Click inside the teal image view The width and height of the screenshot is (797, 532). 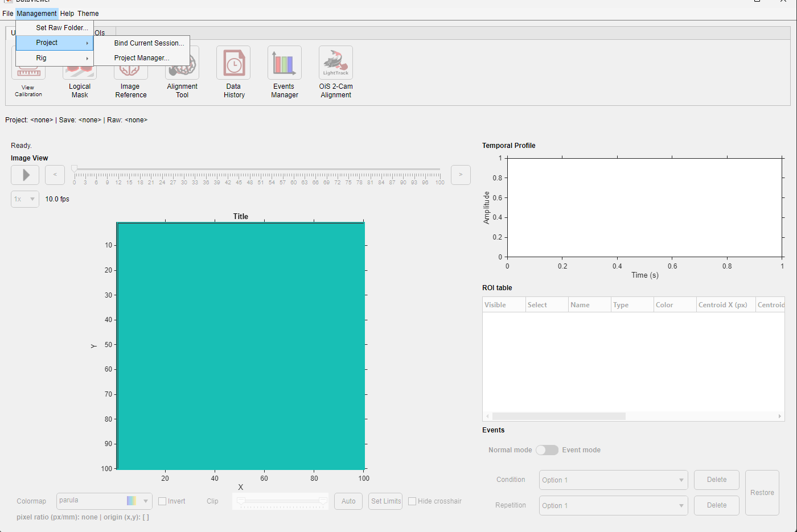241,346
